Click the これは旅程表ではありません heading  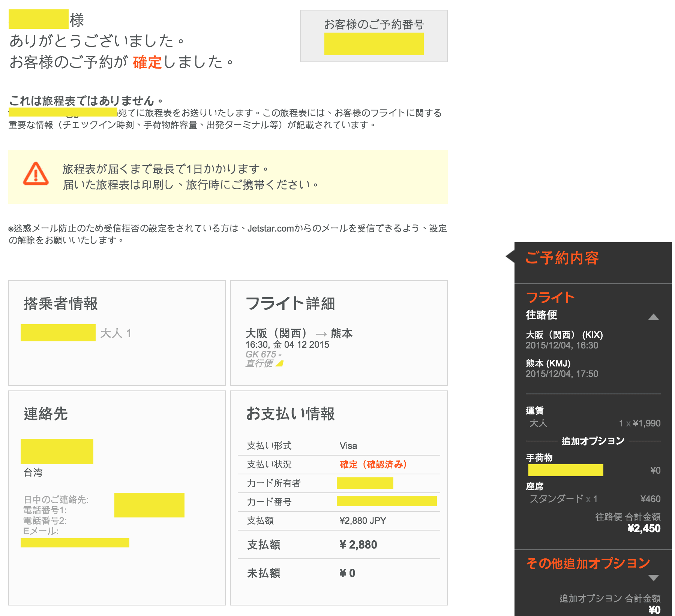coord(86,100)
